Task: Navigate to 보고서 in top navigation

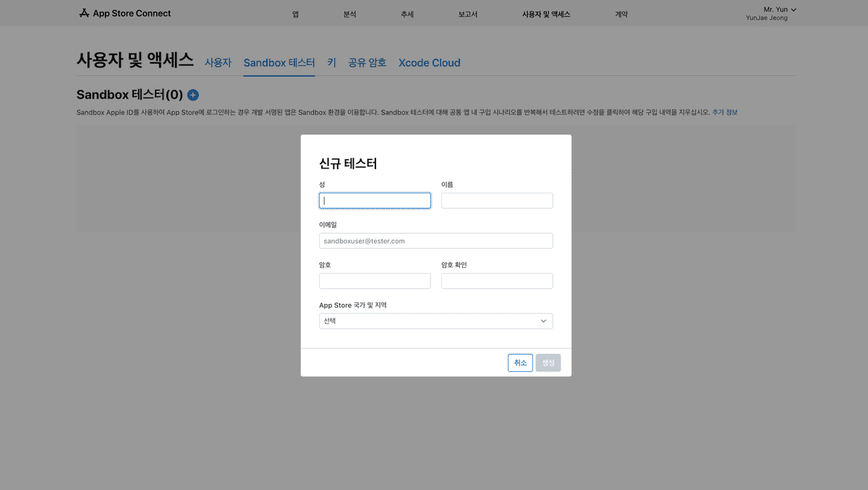Action: [x=468, y=14]
